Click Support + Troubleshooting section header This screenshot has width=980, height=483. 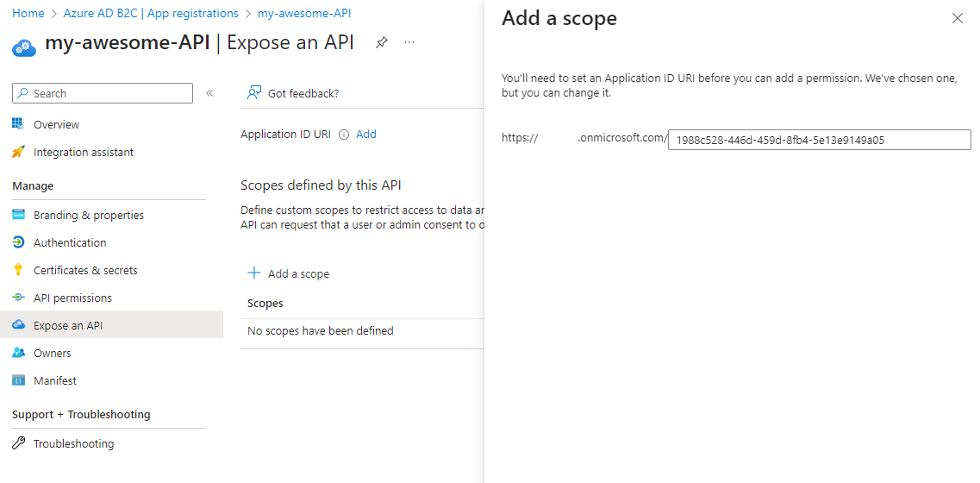pos(81,414)
